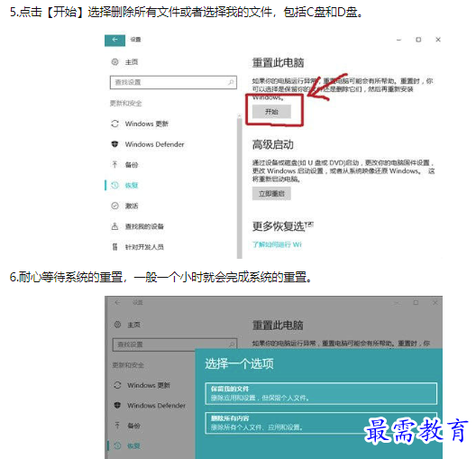Select Windows Defender in the upper sidebar
Viewport: 476px width, 459px height.
pos(154,144)
